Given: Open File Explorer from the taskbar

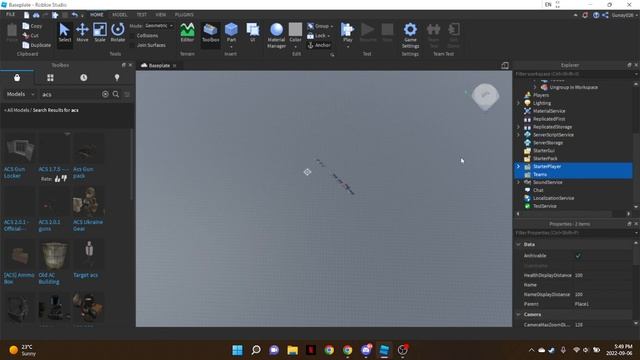Looking at the screenshot, I should [292, 350].
